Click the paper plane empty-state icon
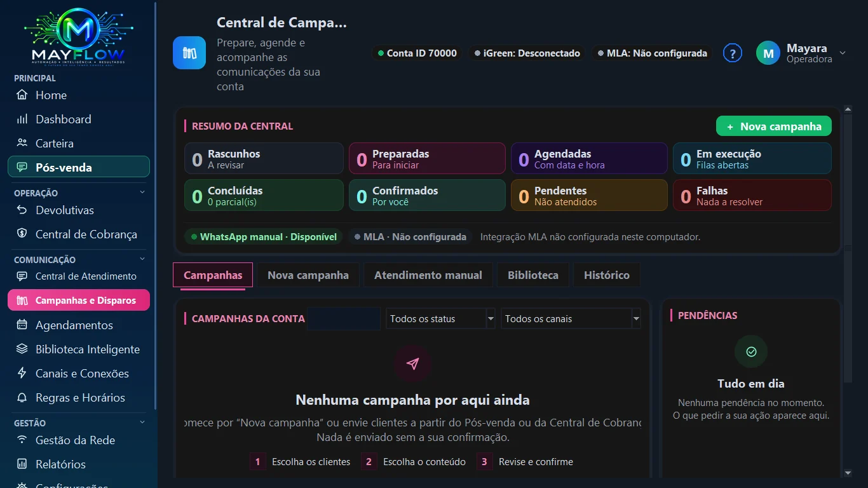The height and width of the screenshot is (488, 868). pos(413,364)
